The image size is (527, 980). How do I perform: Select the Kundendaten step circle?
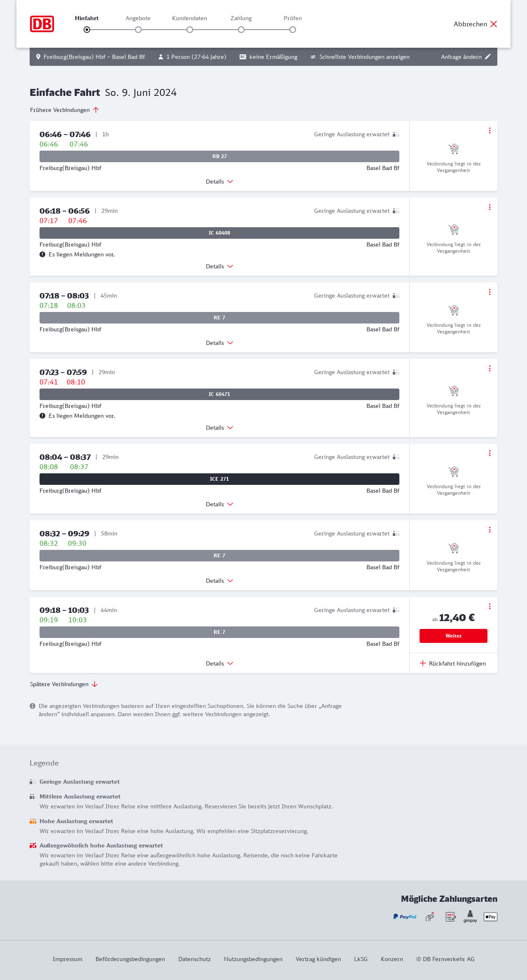(x=190, y=30)
